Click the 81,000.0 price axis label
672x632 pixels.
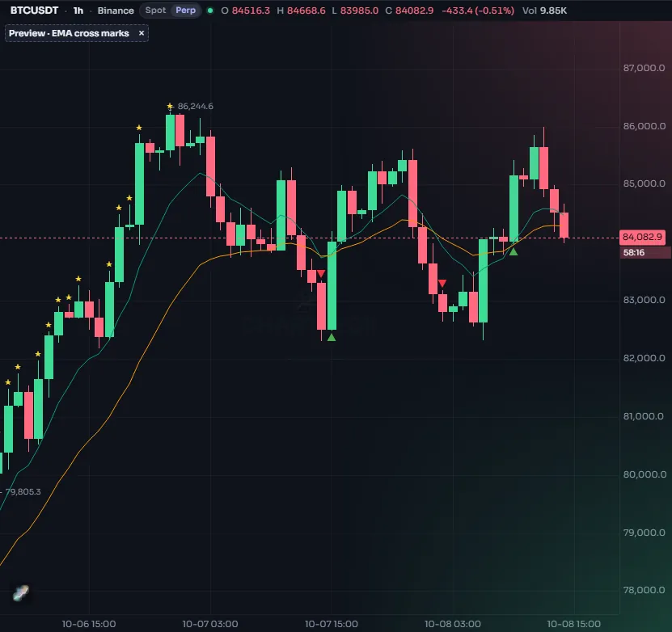[644, 416]
